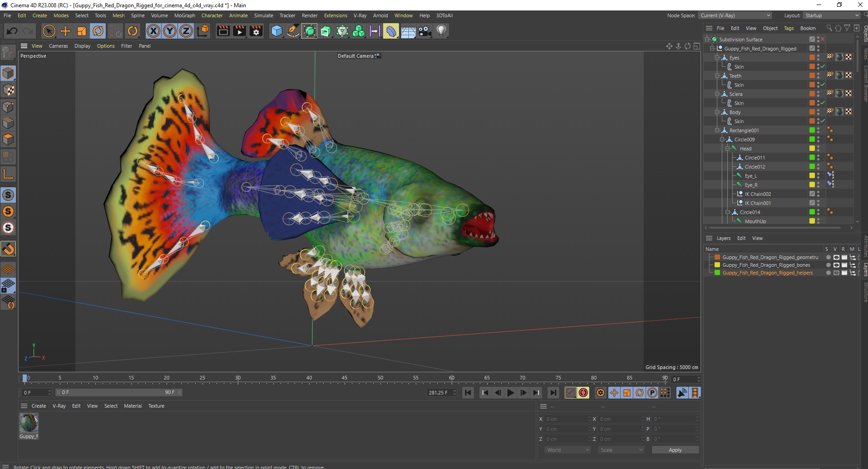Collapse the Teeth object tree
Image resolution: width=868 pixels, height=469 pixels.
coord(717,76)
